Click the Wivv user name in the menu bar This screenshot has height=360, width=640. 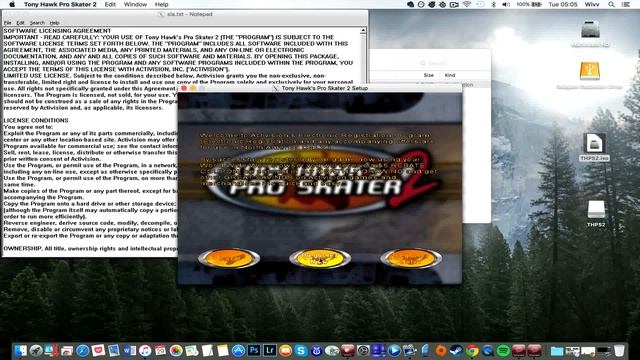(592, 4)
